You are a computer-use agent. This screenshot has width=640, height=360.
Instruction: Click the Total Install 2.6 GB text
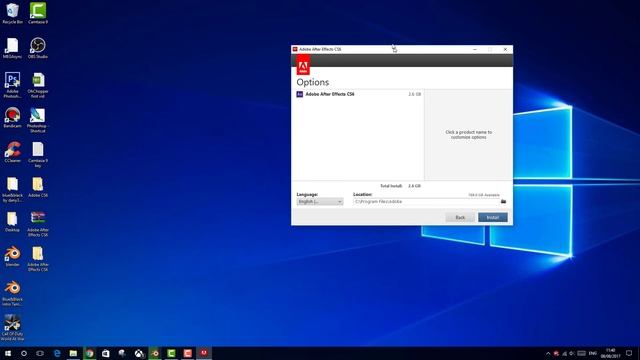[400, 186]
